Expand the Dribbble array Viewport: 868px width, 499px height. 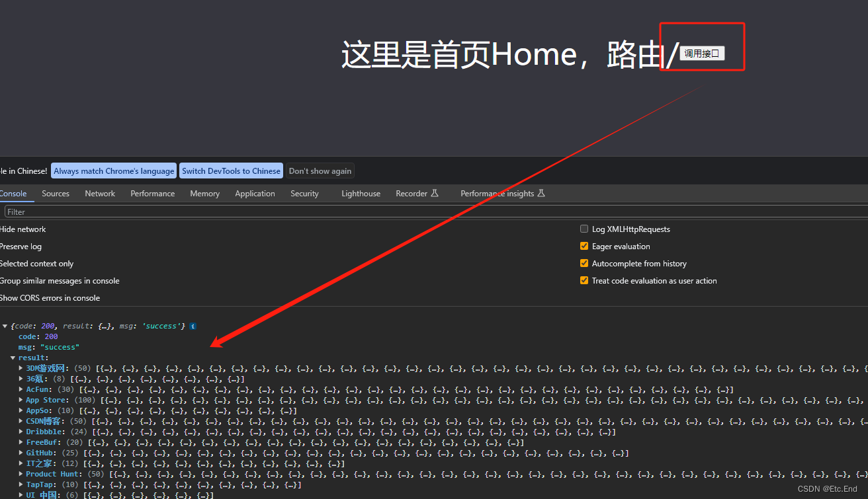(x=21, y=432)
